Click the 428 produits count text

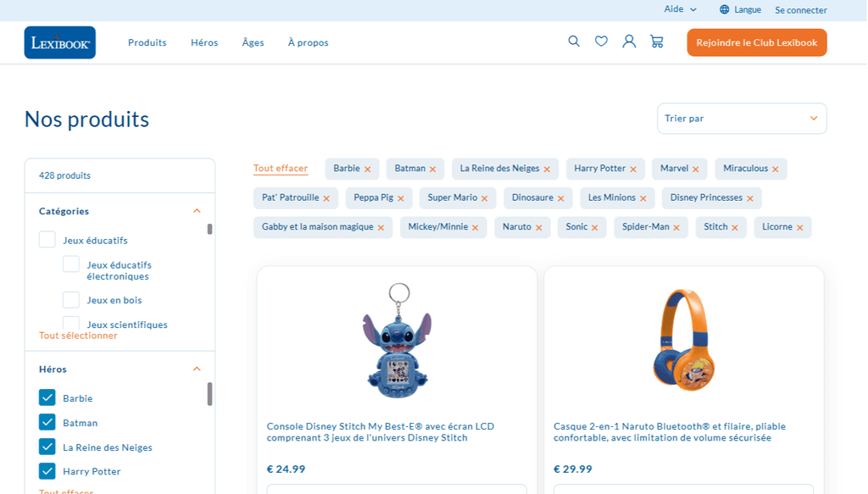(64, 176)
